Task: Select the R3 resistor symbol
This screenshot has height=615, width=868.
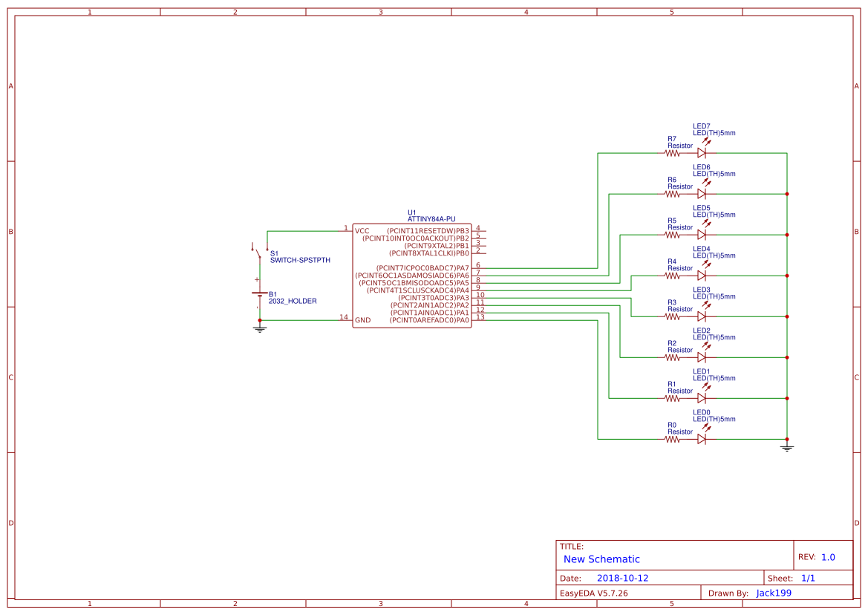Action: click(x=673, y=316)
